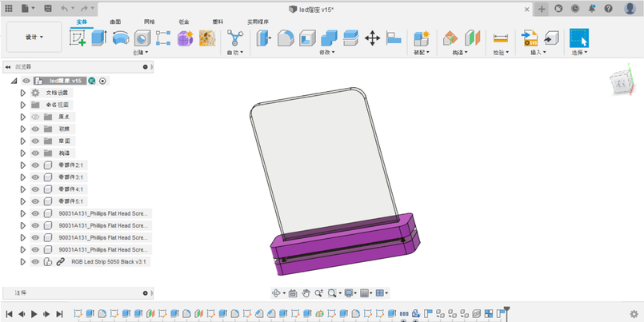
Task: Click the Insert SVG icon
Action: click(x=530, y=38)
